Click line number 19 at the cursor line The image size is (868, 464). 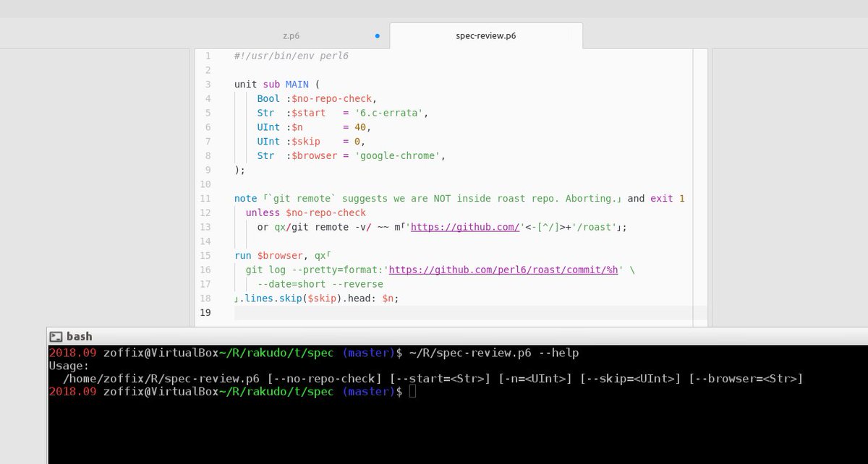coord(205,312)
